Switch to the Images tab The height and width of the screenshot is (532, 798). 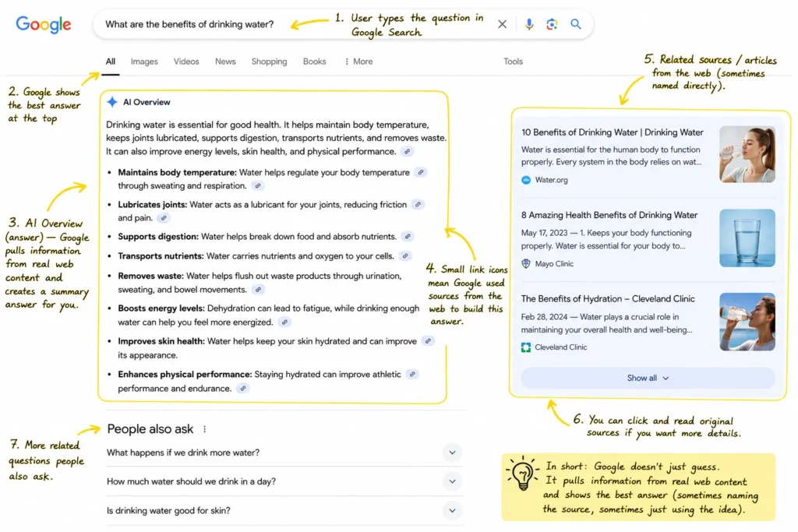click(x=144, y=62)
